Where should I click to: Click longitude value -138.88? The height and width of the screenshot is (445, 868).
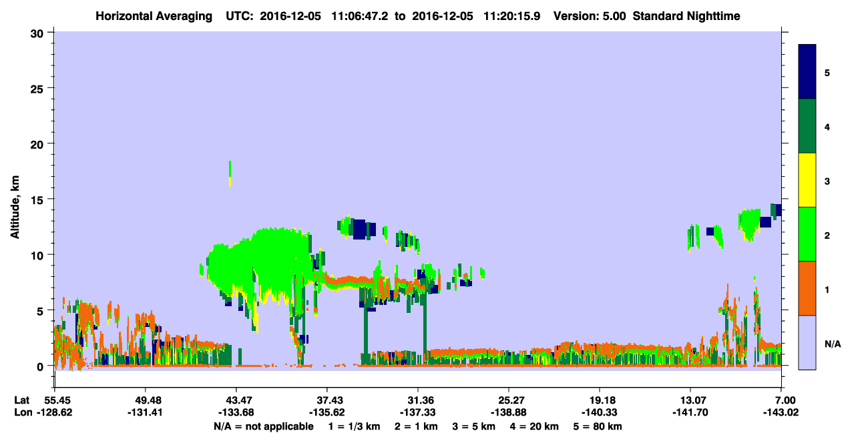[509, 412]
